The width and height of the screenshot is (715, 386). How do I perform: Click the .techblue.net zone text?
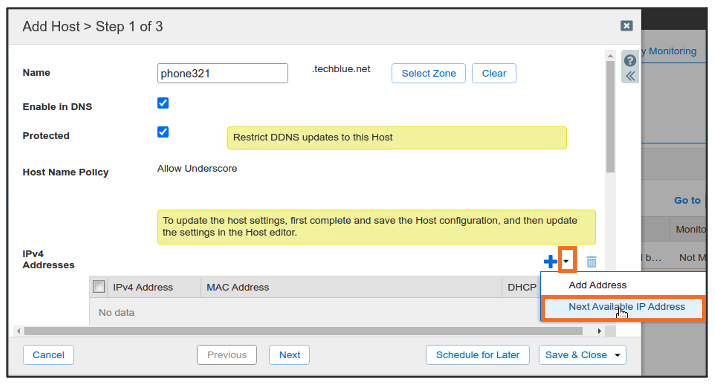[341, 69]
